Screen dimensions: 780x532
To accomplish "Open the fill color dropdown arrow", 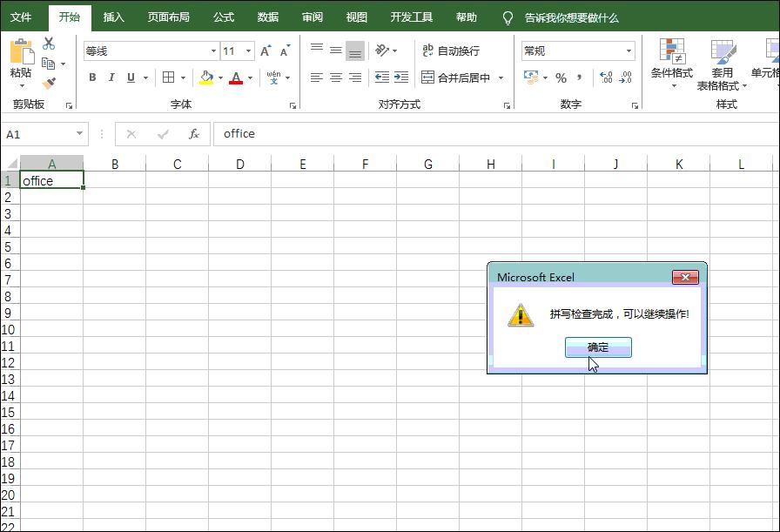I will [x=220, y=78].
